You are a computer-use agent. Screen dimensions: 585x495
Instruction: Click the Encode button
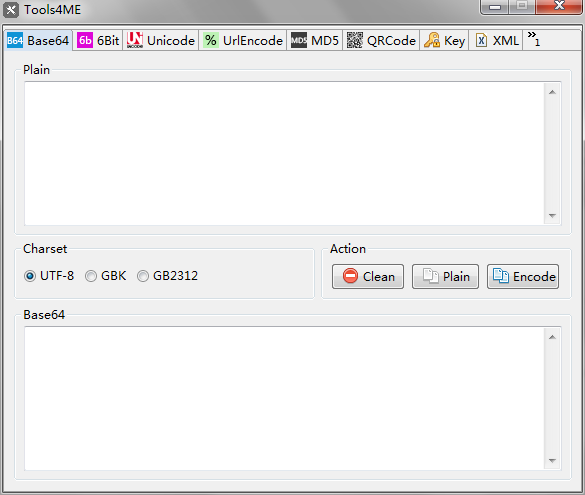click(523, 276)
